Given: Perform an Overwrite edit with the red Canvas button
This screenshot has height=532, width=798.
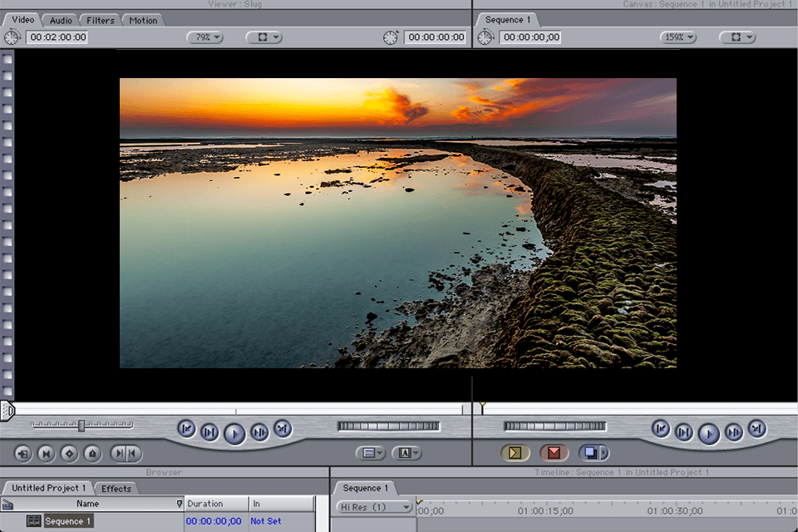Looking at the screenshot, I should point(554,451).
